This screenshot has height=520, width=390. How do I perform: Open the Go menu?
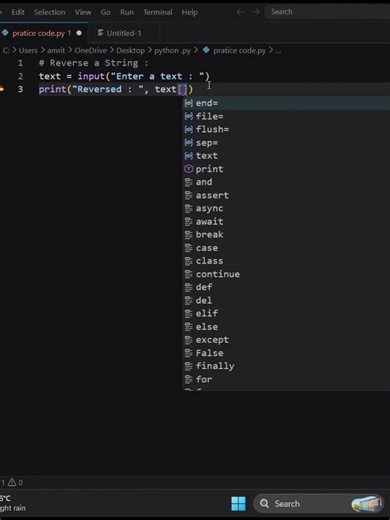[x=105, y=12]
